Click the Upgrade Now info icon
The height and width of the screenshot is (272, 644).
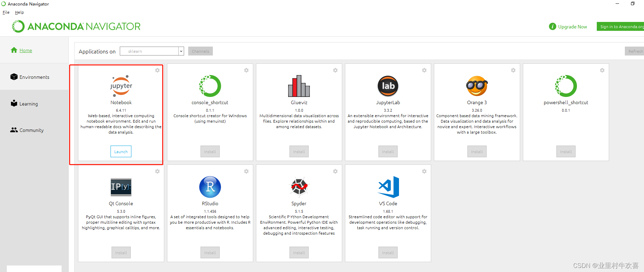click(553, 26)
